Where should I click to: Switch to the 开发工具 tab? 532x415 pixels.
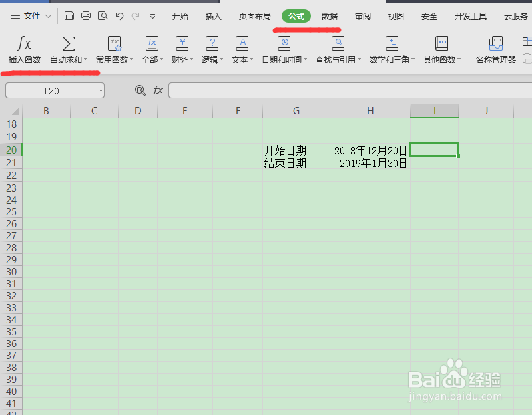(x=471, y=16)
